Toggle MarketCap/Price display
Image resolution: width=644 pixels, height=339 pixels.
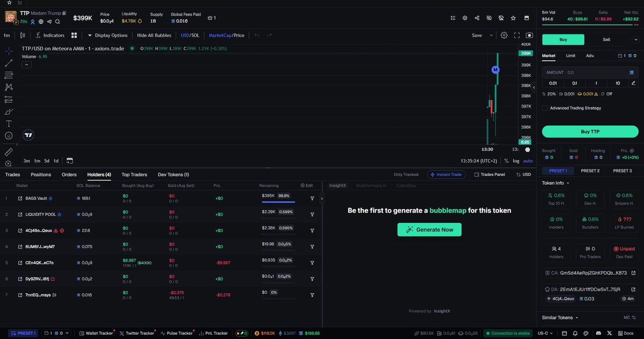pyautogui.click(x=226, y=35)
